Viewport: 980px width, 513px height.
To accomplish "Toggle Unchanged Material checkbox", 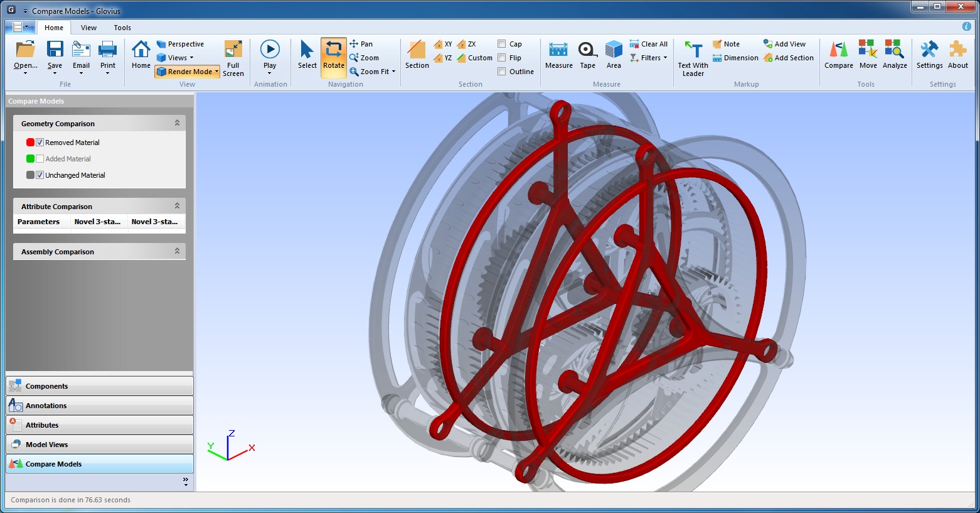I will [40, 175].
